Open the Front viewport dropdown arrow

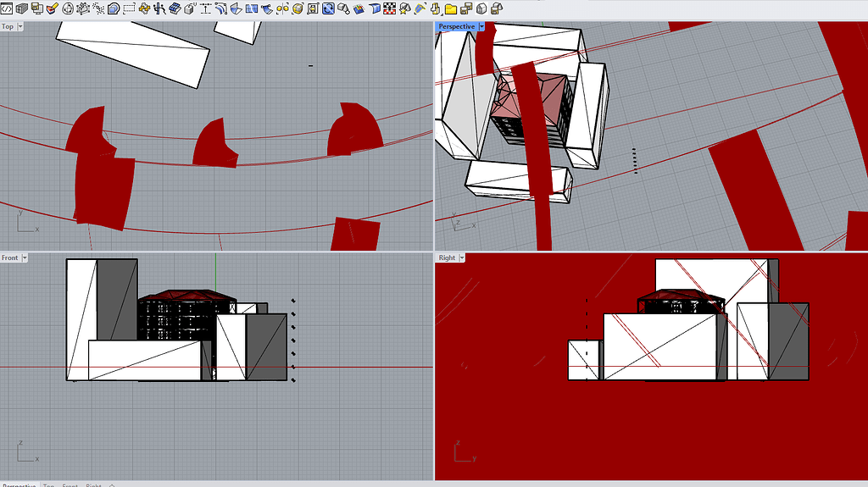point(25,257)
